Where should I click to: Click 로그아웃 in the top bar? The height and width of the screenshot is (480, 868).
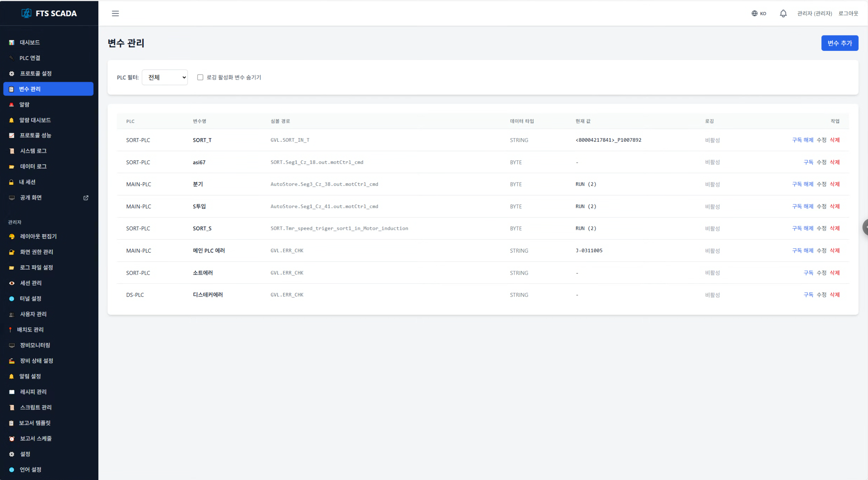(848, 13)
